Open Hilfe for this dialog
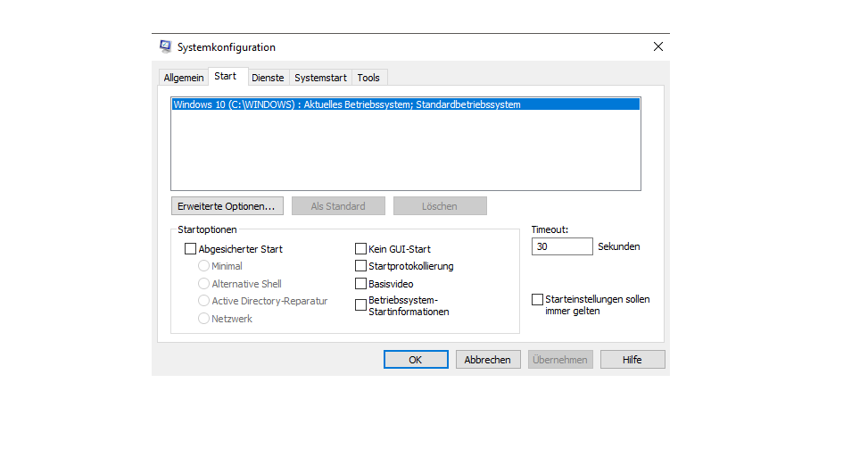This screenshot has height=458, width=868. (632, 360)
